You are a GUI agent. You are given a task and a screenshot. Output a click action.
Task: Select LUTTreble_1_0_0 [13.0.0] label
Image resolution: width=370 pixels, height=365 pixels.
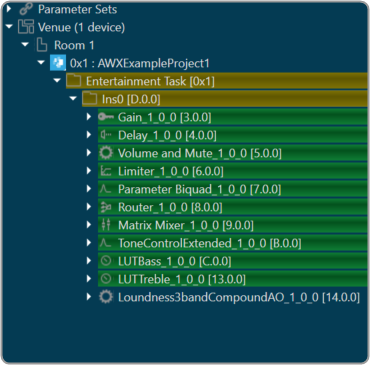(x=182, y=279)
